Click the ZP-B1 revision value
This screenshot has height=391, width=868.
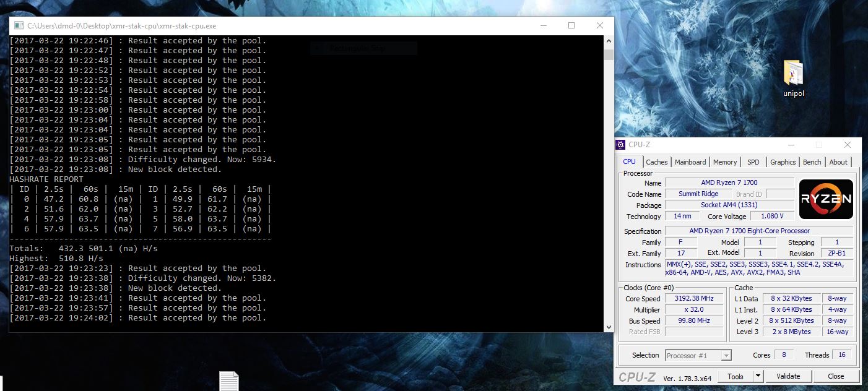836,254
